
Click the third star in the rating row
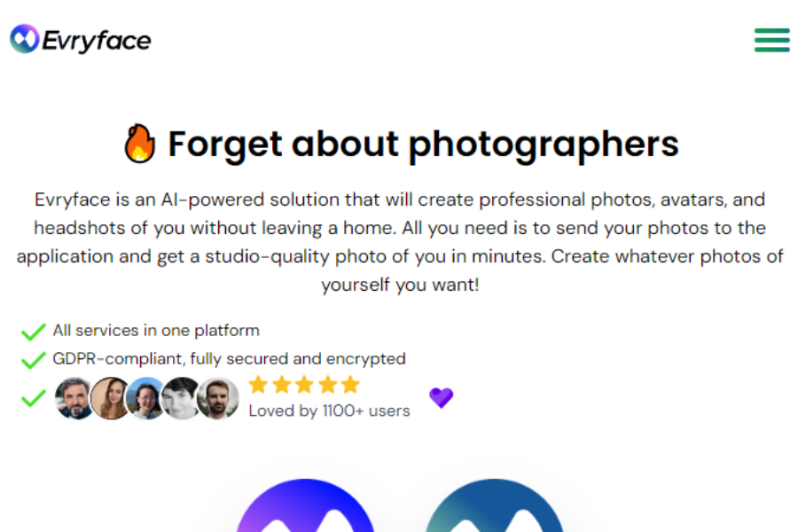pos(304,384)
